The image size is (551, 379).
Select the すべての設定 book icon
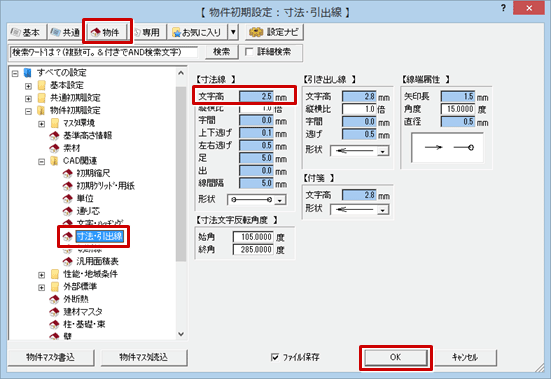[28, 73]
